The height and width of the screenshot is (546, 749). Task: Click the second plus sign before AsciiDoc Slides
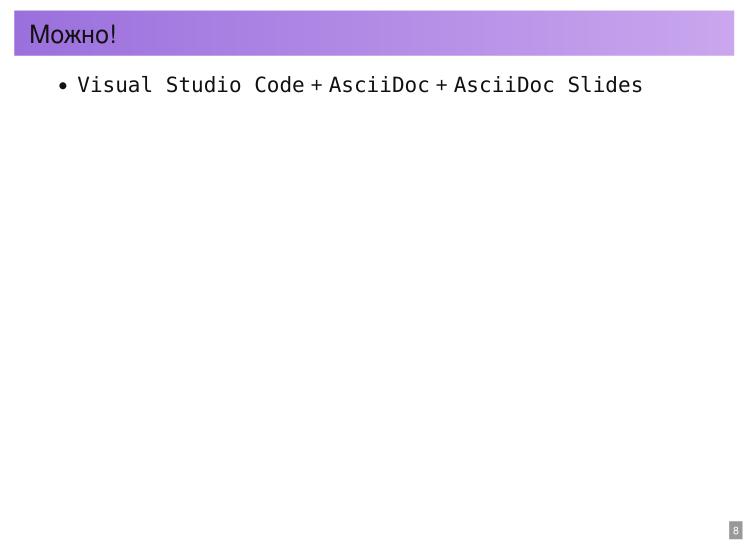click(x=441, y=86)
